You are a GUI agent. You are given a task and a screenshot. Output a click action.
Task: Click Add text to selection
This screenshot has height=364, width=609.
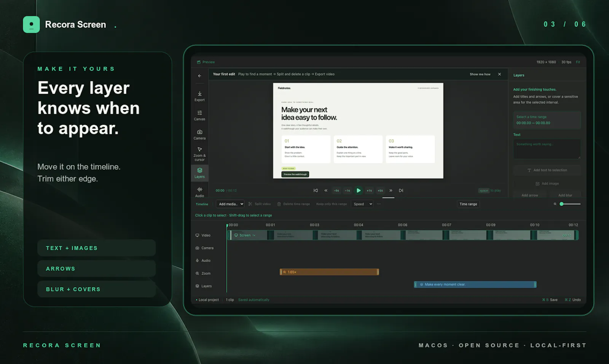[547, 170]
